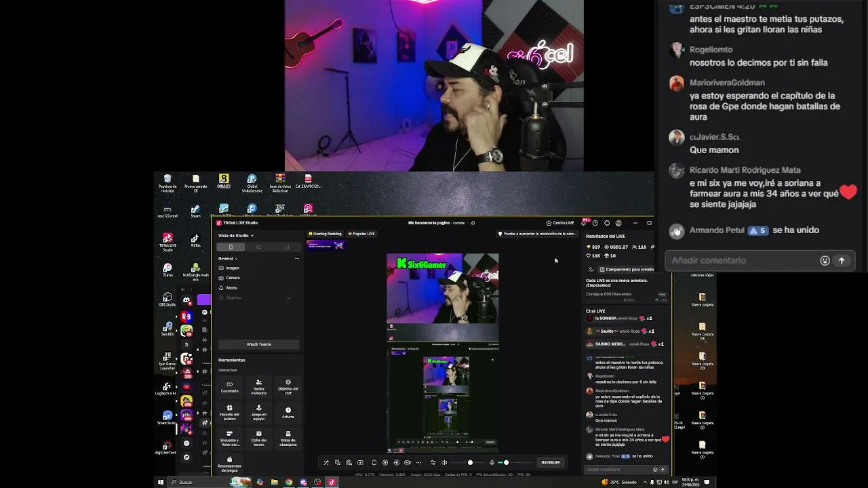The image size is (868, 488).
Task: Open the Encuesta y Votar tool
Action: 229,438
